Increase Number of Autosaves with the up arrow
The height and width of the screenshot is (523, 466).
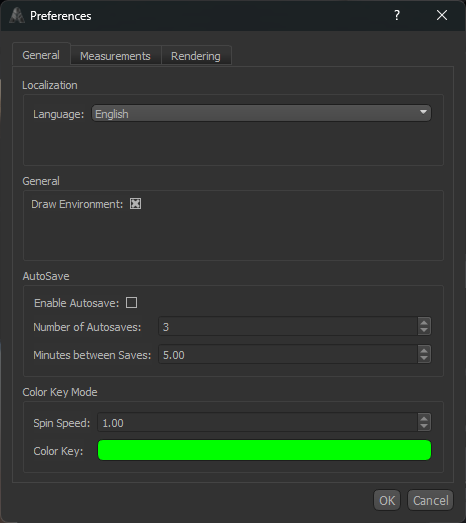coord(424,323)
